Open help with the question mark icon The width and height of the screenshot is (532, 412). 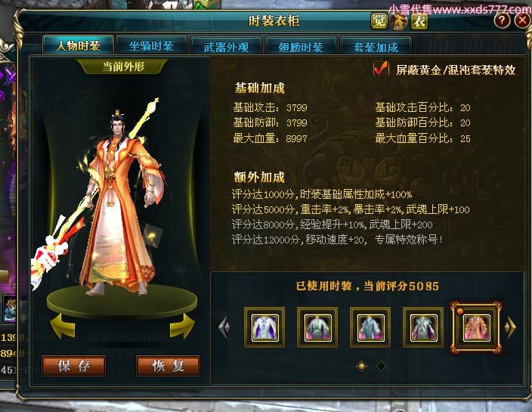pyautogui.click(x=502, y=20)
